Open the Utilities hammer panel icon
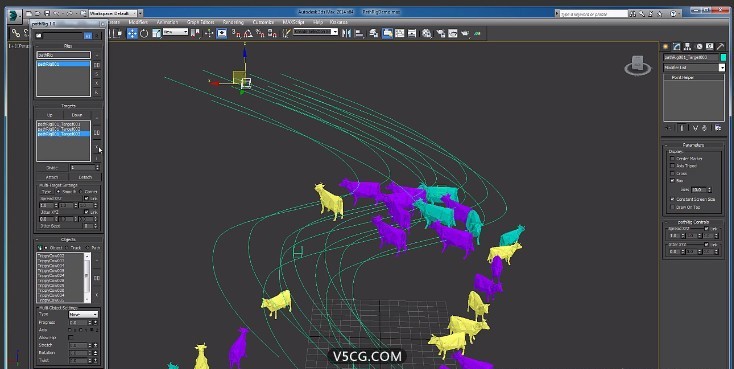 [x=721, y=47]
